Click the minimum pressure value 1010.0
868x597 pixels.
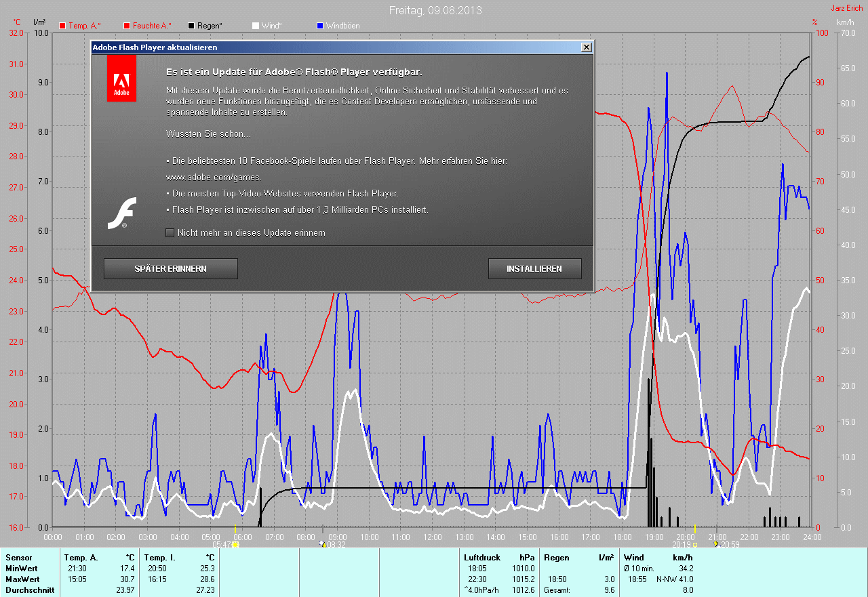(523, 568)
